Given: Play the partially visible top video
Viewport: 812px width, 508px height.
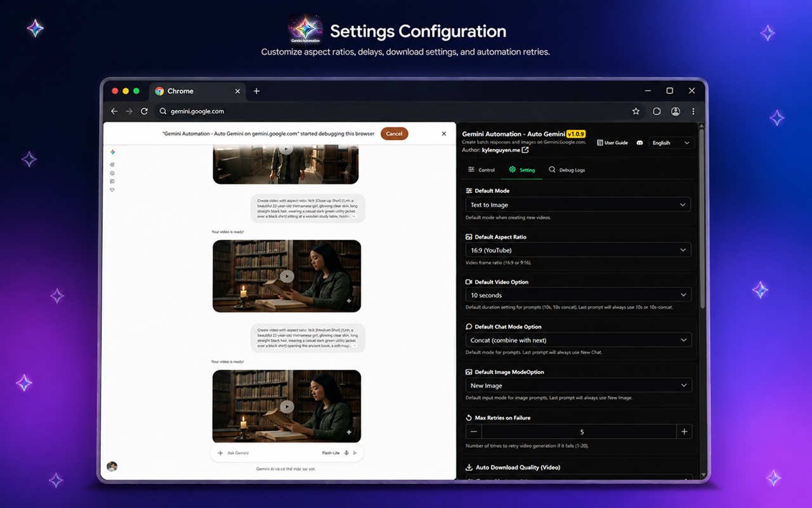Looking at the screenshot, I should coord(287,149).
